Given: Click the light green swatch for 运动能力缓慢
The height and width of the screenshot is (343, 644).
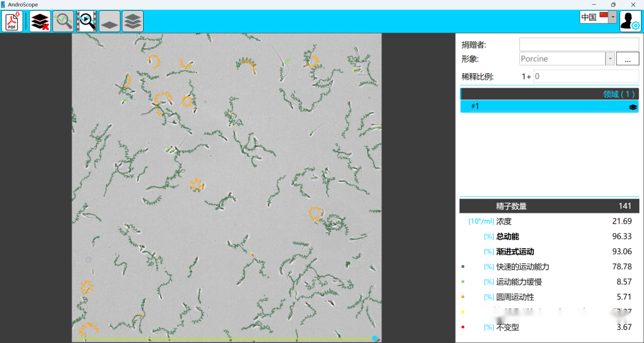Looking at the screenshot, I should [463, 282].
